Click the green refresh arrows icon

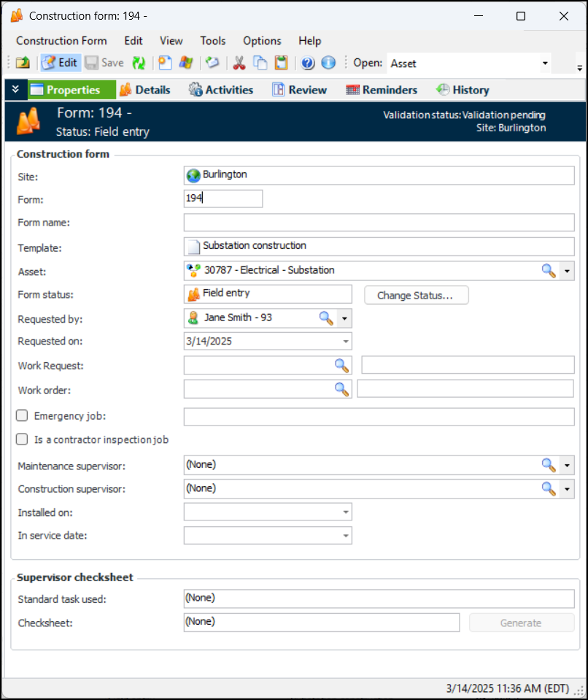click(x=139, y=63)
